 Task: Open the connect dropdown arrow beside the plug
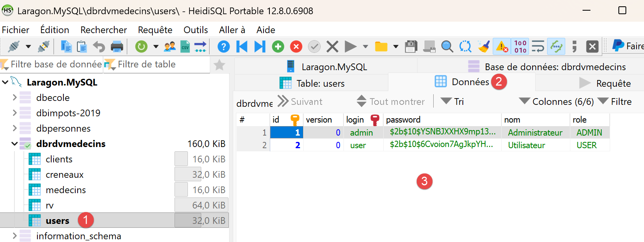[28, 47]
